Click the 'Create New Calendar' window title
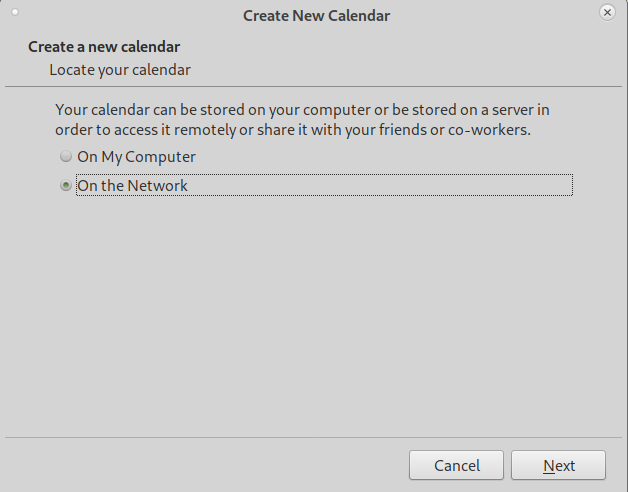 (316, 16)
